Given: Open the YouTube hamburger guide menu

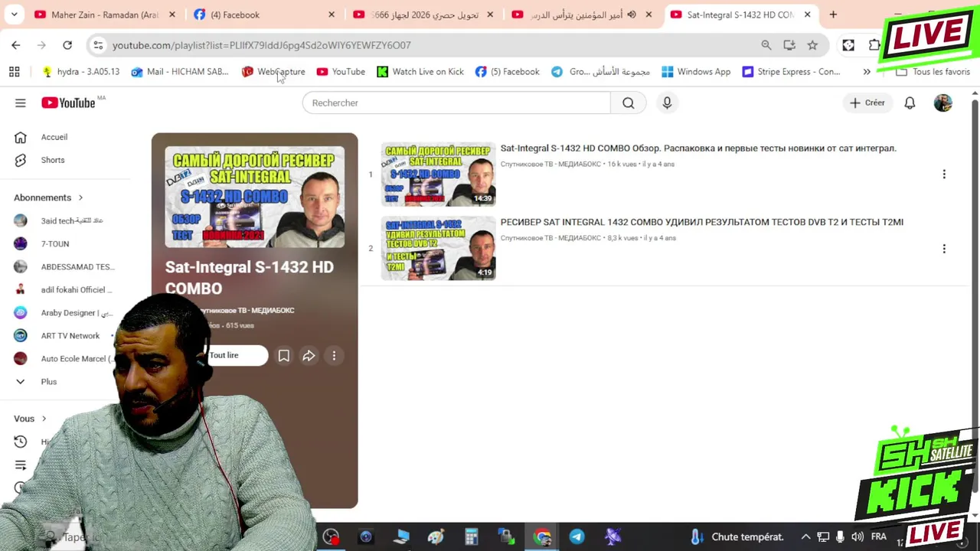Looking at the screenshot, I should pyautogui.click(x=21, y=103).
